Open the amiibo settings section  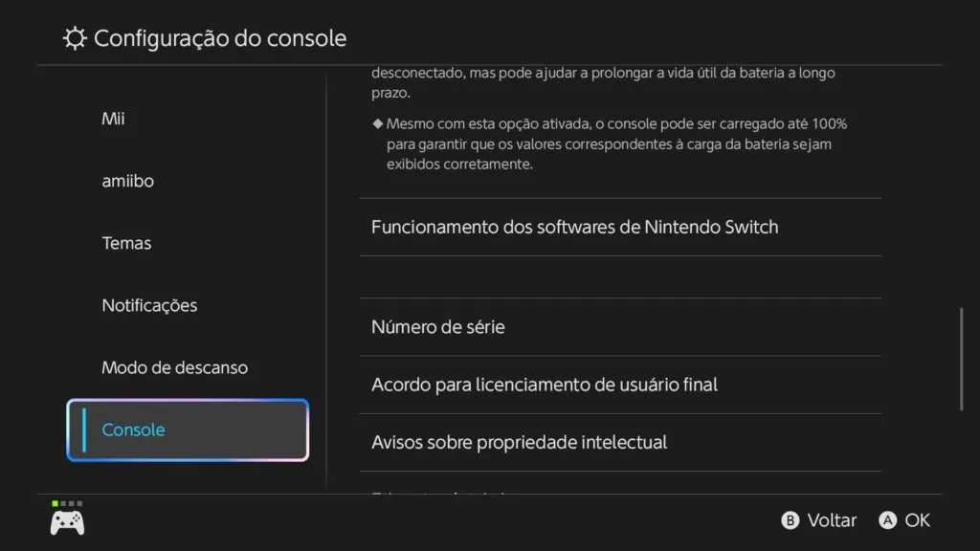[x=127, y=181]
